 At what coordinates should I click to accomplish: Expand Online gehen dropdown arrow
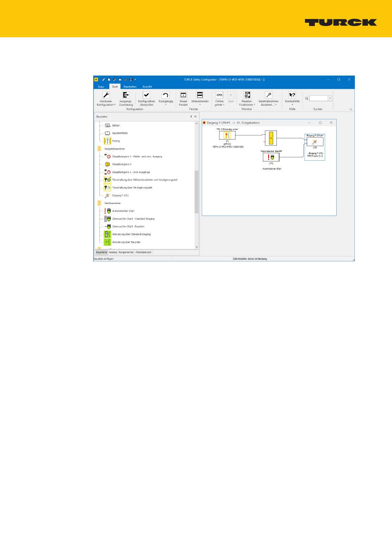[x=224, y=105]
